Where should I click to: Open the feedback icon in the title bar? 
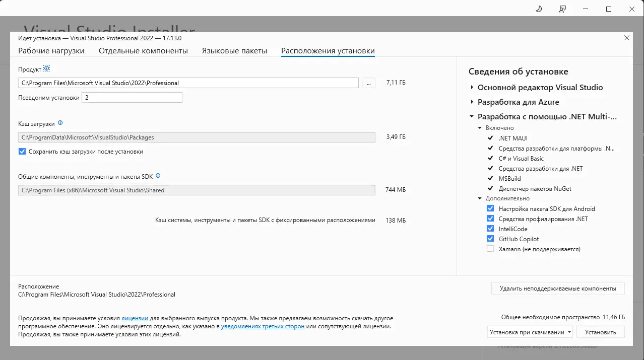click(562, 9)
